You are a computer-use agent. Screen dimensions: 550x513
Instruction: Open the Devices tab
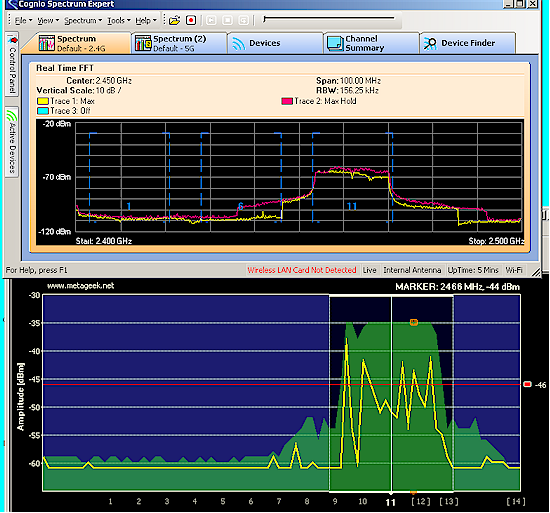tap(275, 43)
